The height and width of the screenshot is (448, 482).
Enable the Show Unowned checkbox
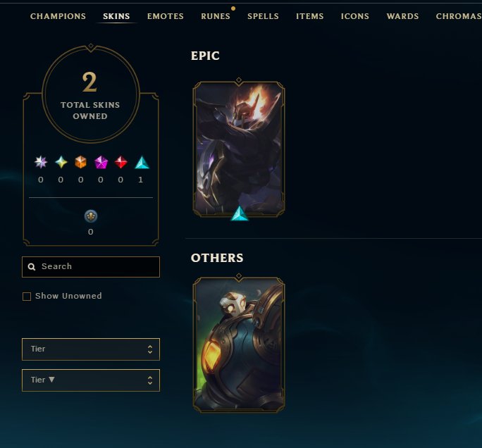tap(27, 297)
